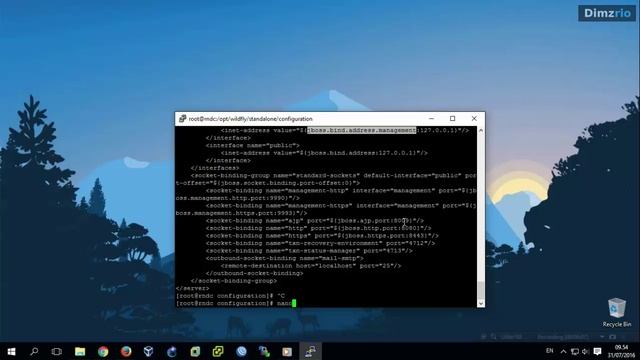
Task: Click PuTTY vertical scrollbar thumb
Action: click(x=481, y=290)
